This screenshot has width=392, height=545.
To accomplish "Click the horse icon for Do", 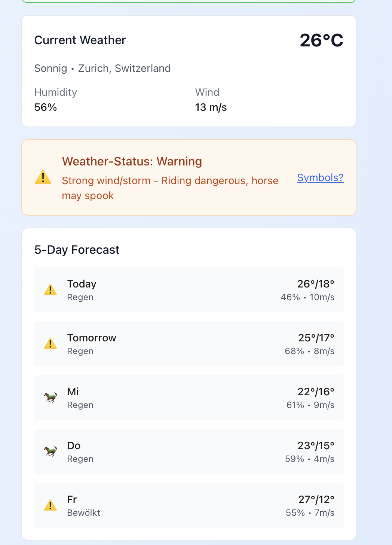I will (x=50, y=451).
